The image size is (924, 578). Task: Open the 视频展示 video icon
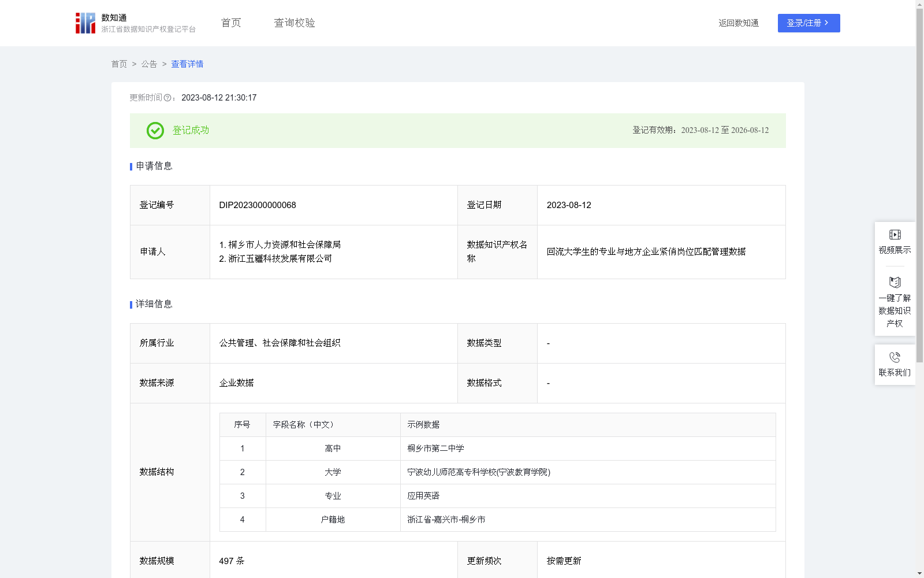click(x=895, y=235)
